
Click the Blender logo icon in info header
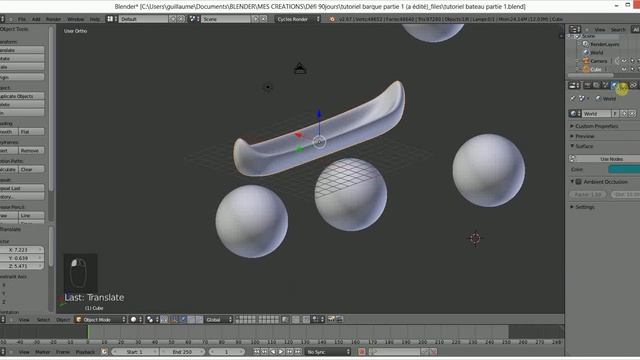(x=332, y=19)
